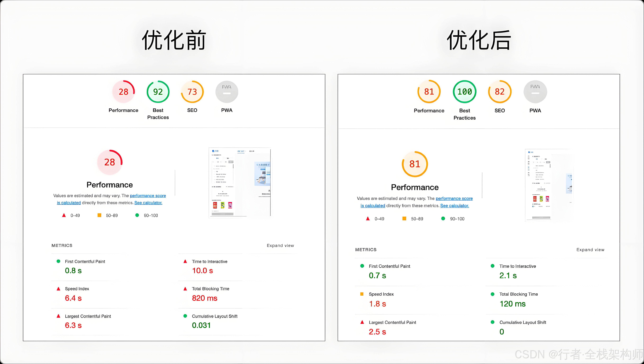The image size is (644, 364).
Task: Click the '0.031' Cumulative Layout Shift value
Action: 201,325
